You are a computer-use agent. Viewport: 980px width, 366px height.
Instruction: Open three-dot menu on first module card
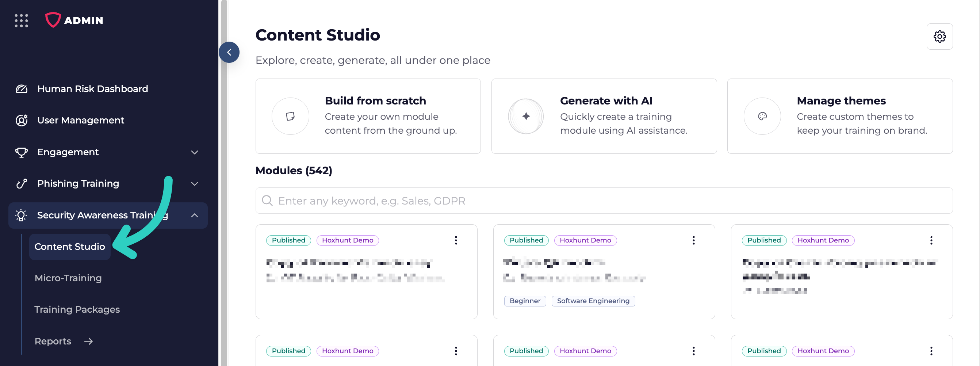pyautogui.click(x=456, y=240)
